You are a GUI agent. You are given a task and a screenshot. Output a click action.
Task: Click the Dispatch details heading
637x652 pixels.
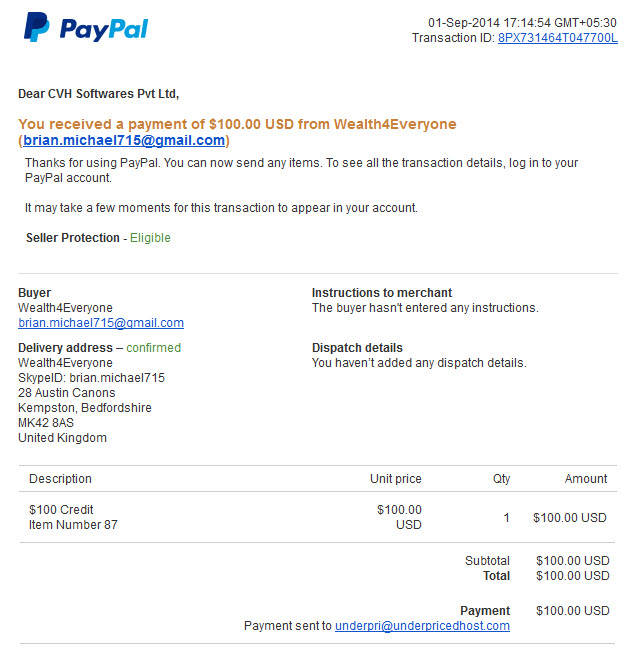coord(357,348)
